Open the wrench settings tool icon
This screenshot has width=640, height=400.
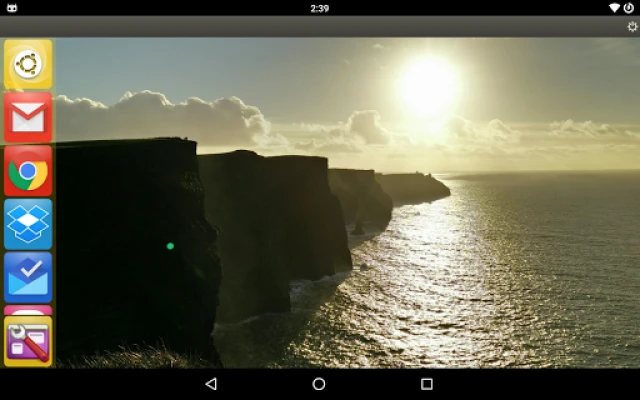pyautogui.click(x=28, y=342)
